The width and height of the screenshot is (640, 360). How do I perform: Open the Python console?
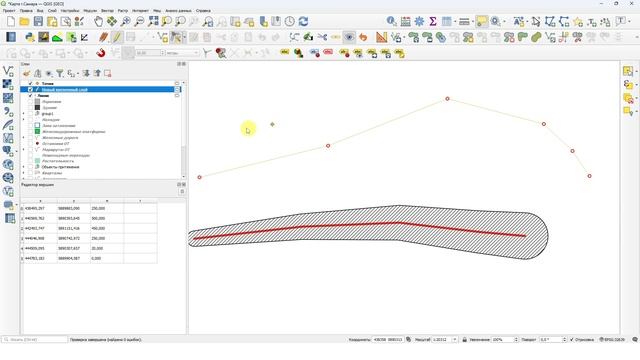[30, 38]
